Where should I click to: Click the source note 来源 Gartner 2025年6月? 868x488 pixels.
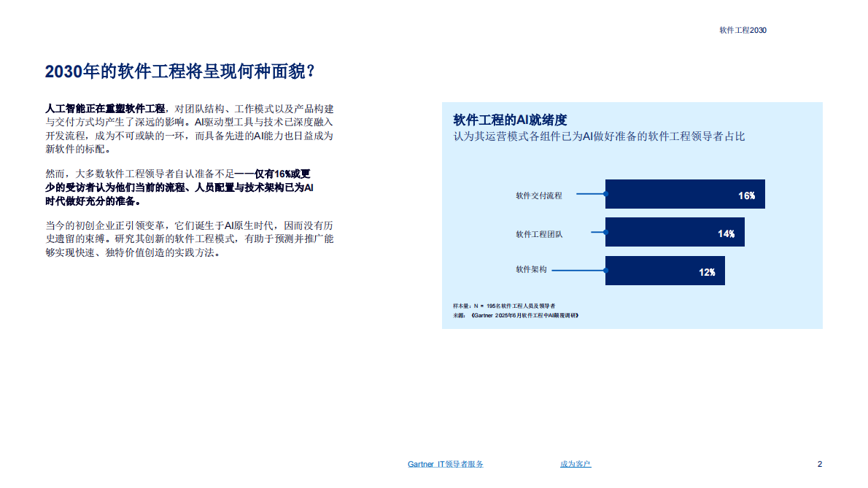click(516, 315)
